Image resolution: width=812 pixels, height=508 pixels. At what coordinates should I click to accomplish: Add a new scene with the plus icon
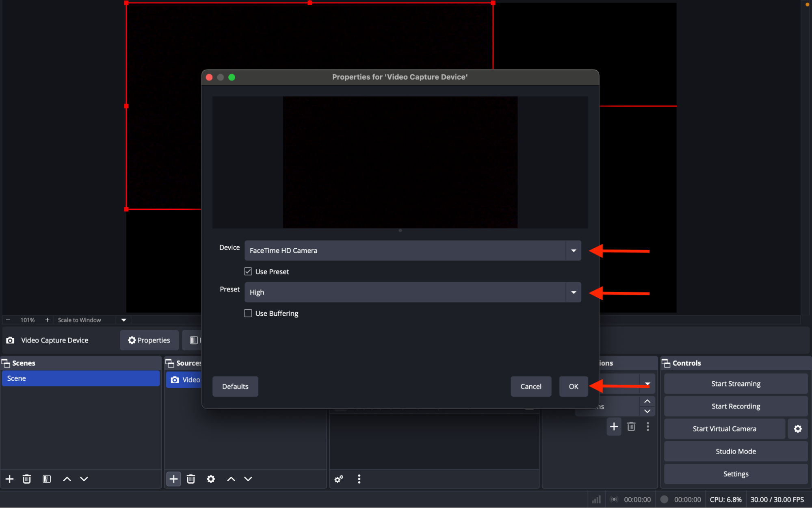point(9,479)
